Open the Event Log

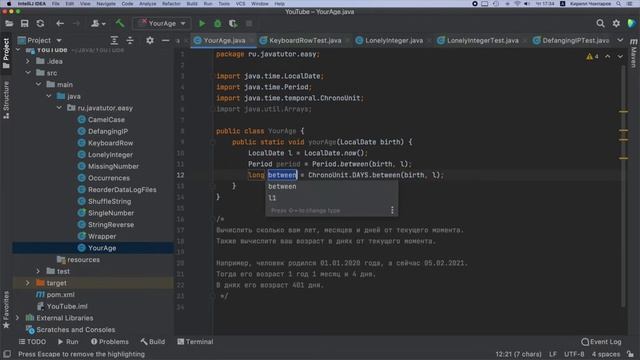(601, 342)
